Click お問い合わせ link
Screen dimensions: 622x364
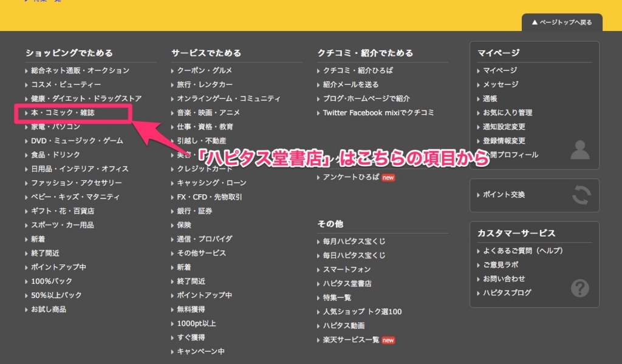(x=504, y=279)
